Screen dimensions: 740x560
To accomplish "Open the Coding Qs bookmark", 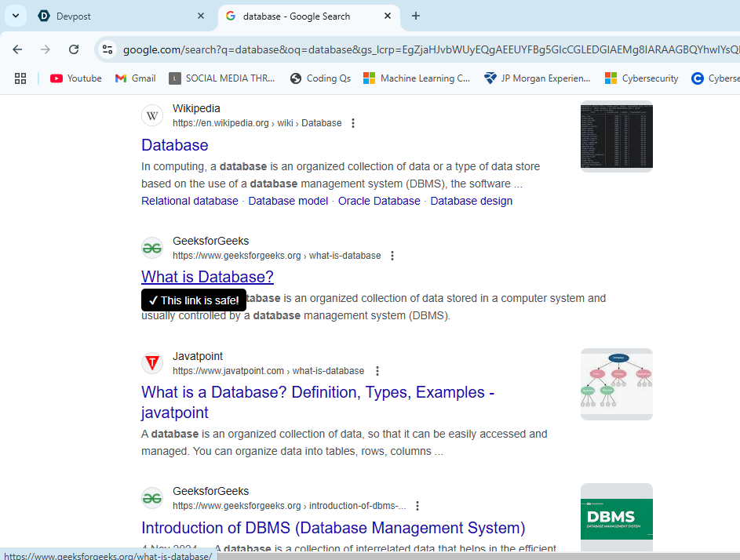I will 320,78.
